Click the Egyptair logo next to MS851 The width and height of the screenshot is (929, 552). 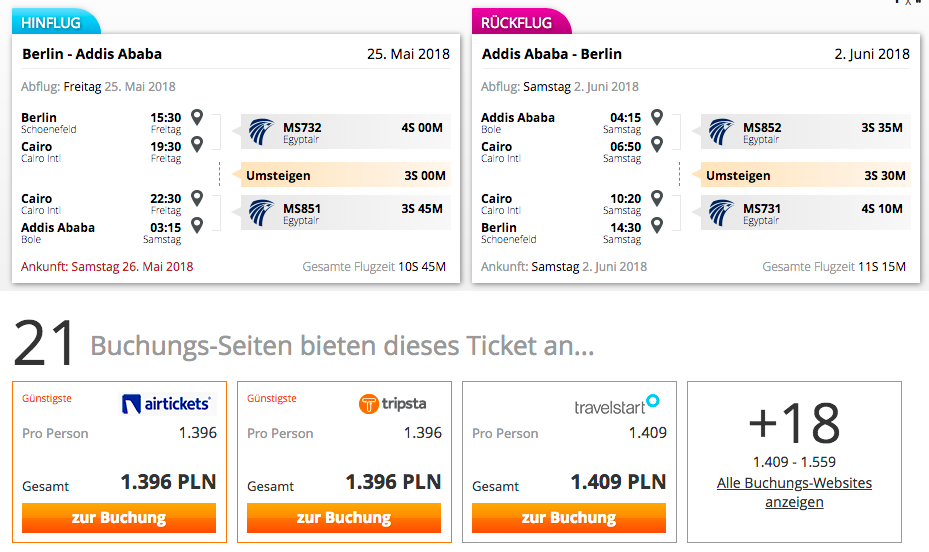261,213
